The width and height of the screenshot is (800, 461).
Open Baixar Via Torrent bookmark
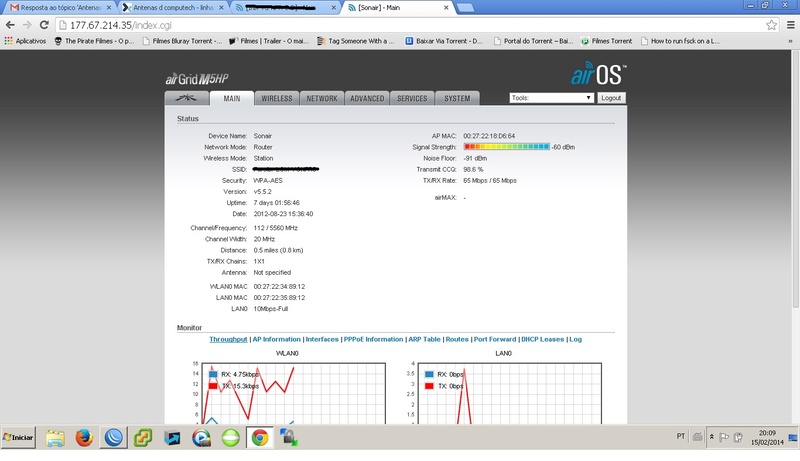444,41
